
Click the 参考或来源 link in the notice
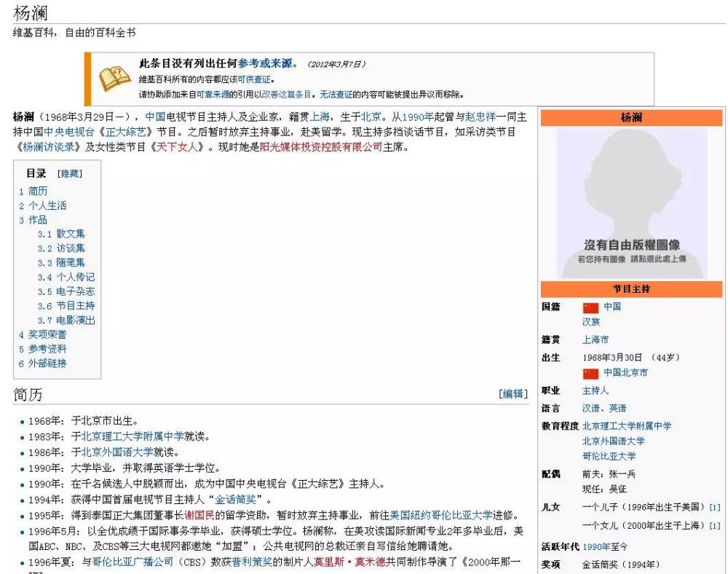[x=265, y=63]
